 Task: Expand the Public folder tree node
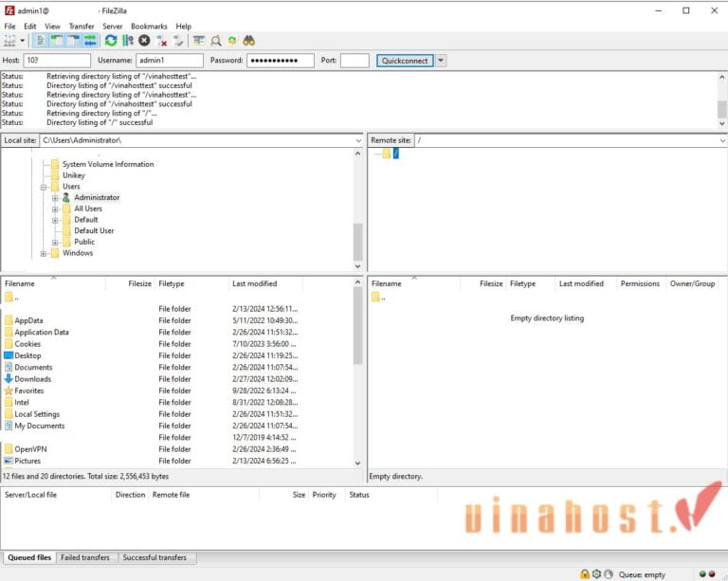tap(55, 243)
